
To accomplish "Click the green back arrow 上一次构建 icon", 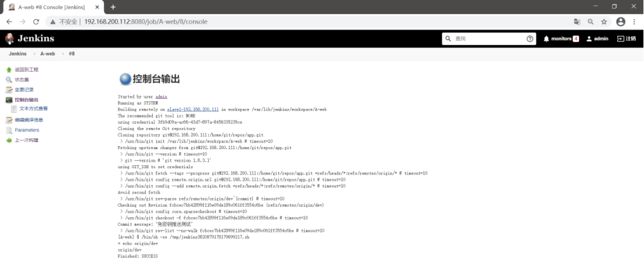I will [x=9, y=140].
